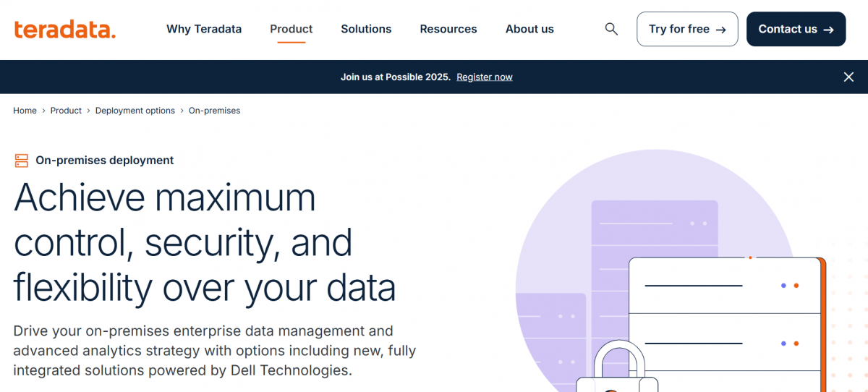Image resolution: width=868 pixels, height=392 pixels.
Task: Dismiss the Possible 2025 banner
Action: pyautogui.click(x=848, y=77)
